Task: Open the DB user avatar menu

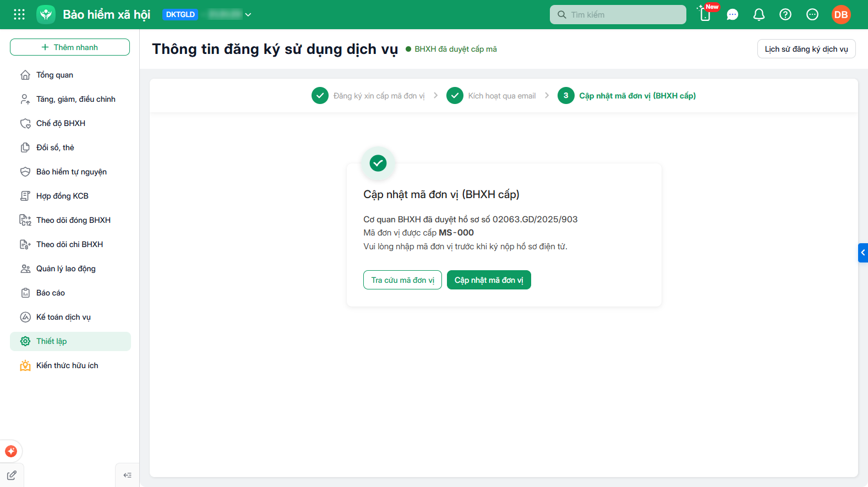Action: (x=841, y=14)
